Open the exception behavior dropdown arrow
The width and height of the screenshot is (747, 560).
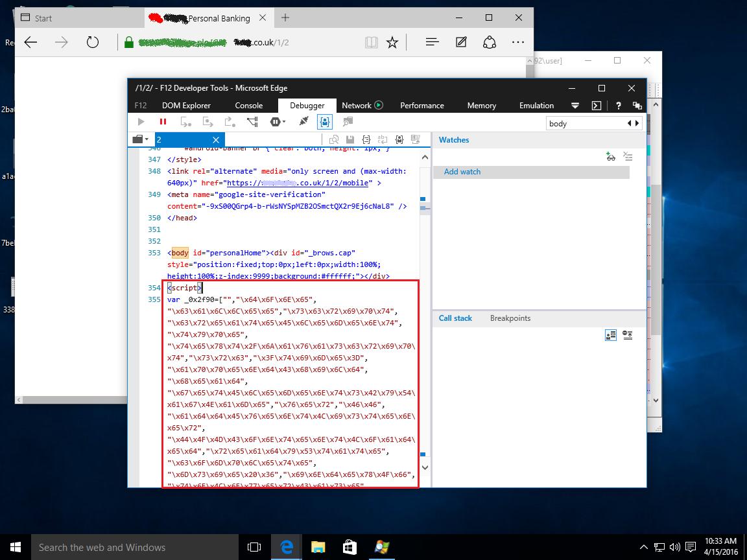(284, 121)
